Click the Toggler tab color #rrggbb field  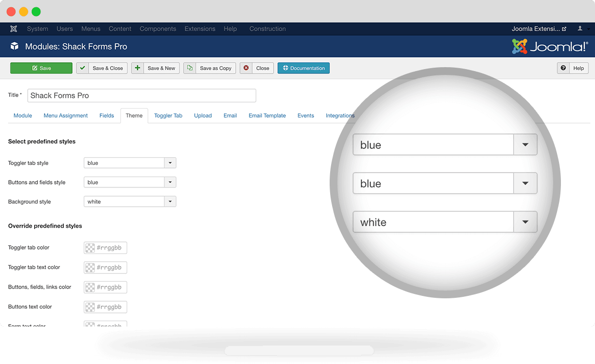click(x=106, y=248)
